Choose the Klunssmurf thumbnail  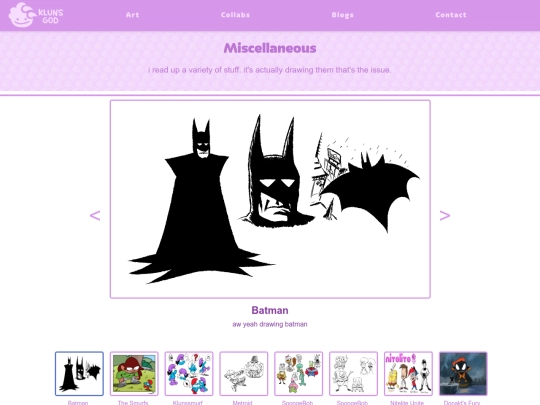[189, 374]
